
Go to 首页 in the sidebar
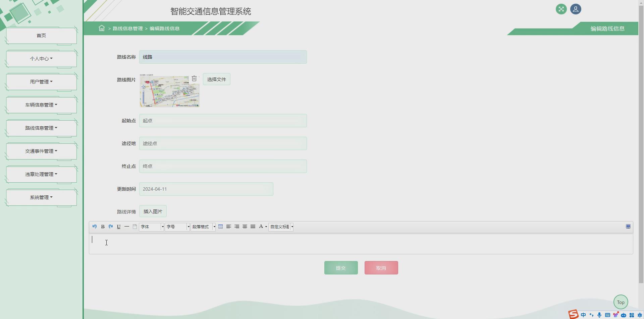tap(41, 36)
